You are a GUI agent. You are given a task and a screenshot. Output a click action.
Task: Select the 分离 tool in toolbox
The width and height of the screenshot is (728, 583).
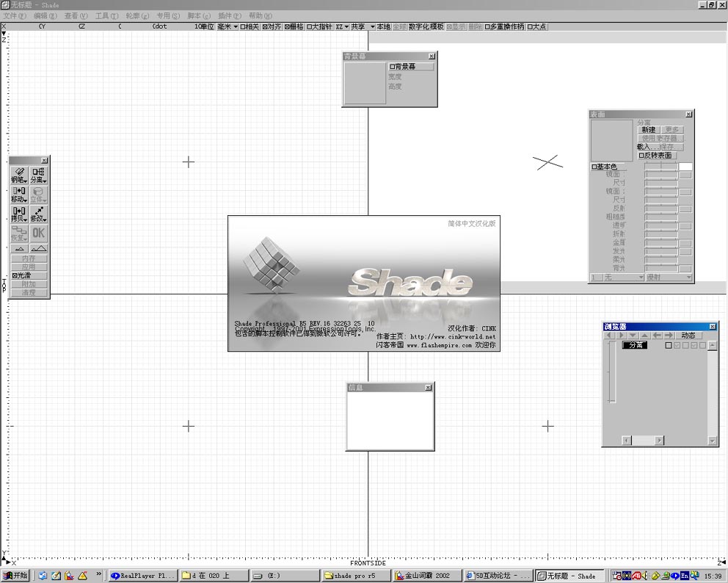39,175
